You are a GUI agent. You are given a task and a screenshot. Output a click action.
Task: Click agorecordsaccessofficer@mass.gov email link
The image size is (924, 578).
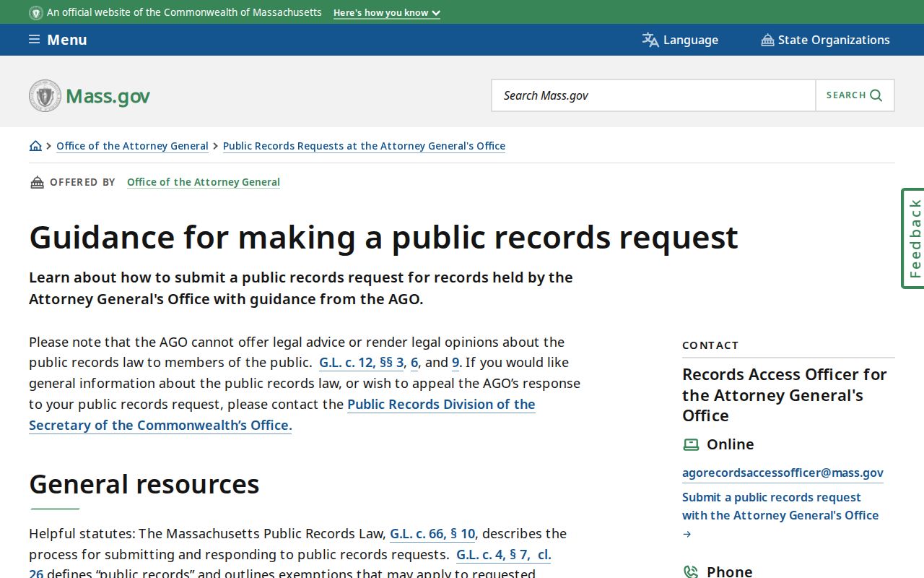point(783,473)
